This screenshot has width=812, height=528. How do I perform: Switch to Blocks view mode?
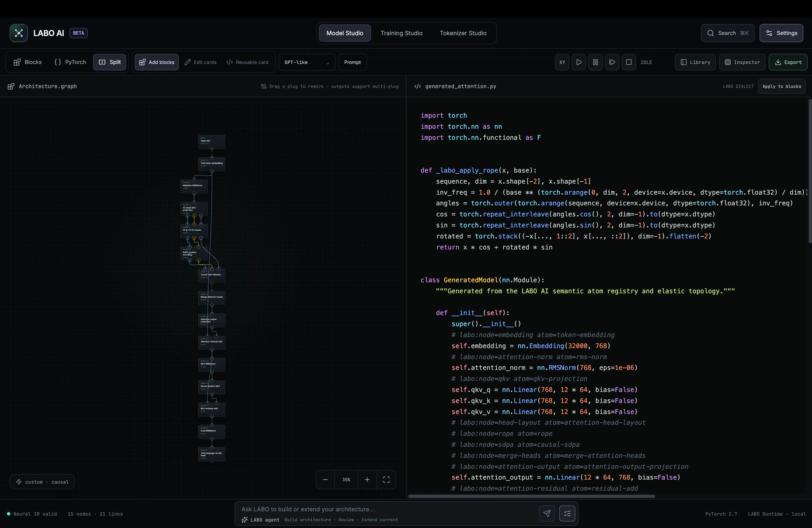pyautogui.click(x=28, y=62)
